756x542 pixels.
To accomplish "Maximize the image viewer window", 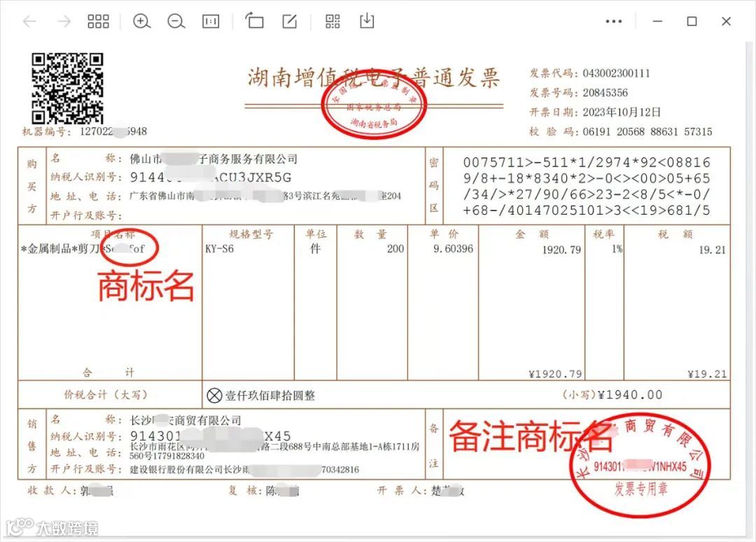I will (x=692, y=21).
